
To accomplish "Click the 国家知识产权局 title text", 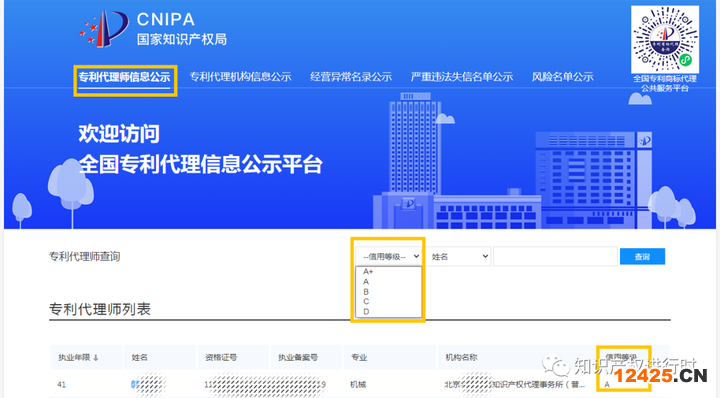I will tap(182, 39).
